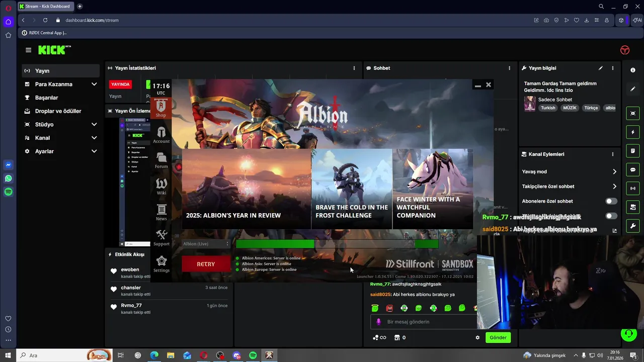The height and width of the screenshot is (362, 644).
Task: Click the launcher download progress bar
Action: coord(337,244)
